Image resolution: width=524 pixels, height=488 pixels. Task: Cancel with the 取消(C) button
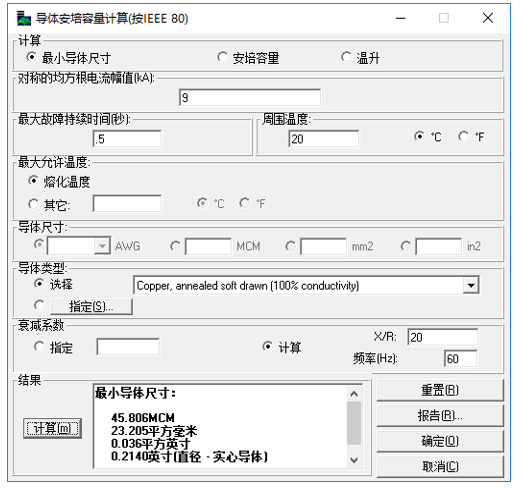[440, 467]
